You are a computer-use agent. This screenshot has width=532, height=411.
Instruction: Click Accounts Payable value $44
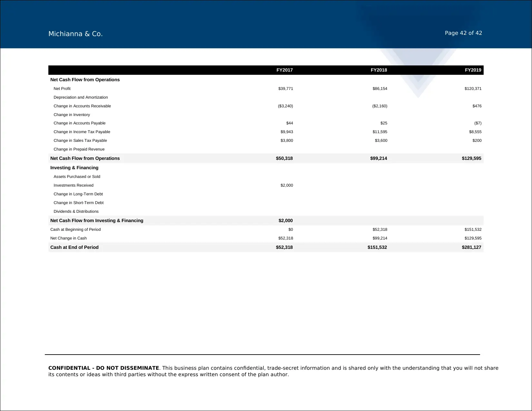click(290, 123)
